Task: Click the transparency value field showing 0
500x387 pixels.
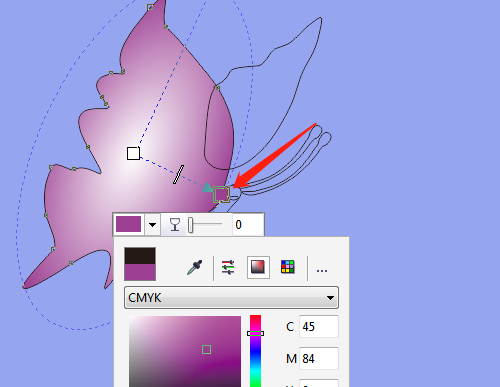Action: tap(248, 225)
